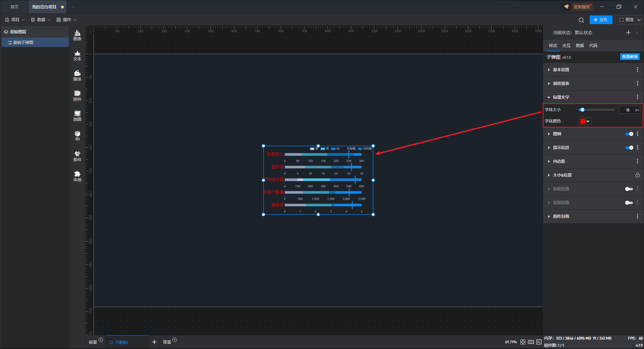Open more options for 刻度量表
This screenshot has height=349, width=644.
638,83
